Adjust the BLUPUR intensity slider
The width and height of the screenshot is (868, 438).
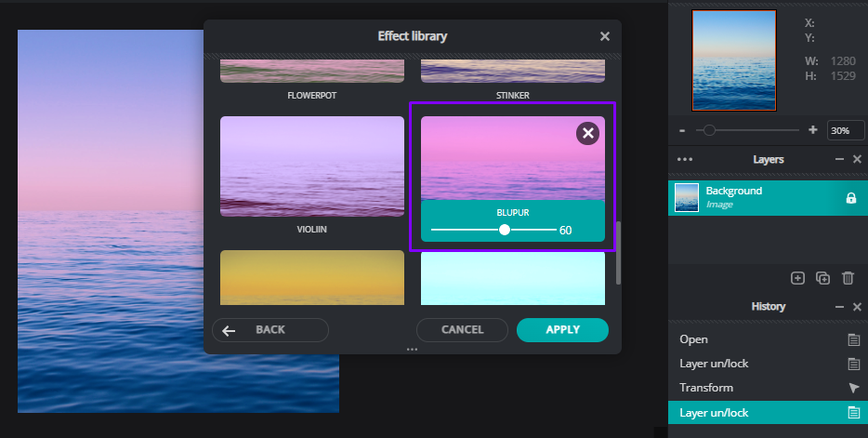pyautogui.click(x=505, y=230)
